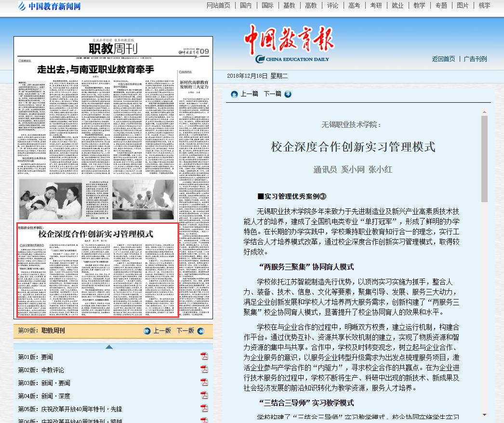
Task: Open PDF icon for 第05版 庆祝改革开放特刊
Action: point(204,409)
